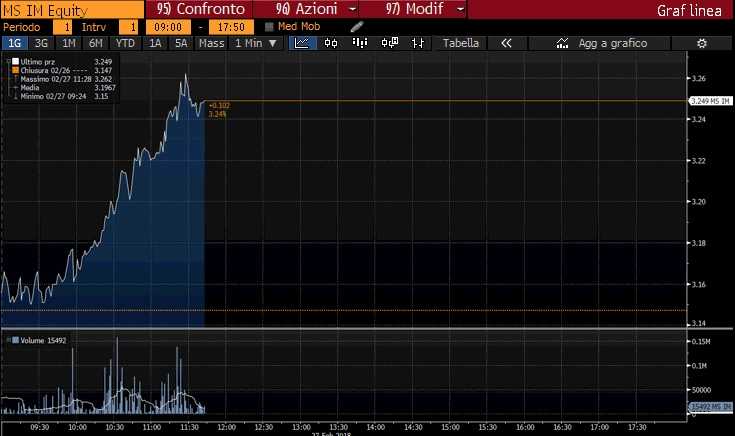The image size is (735, 436).
Task: Select the 1M period tab
Action: [x=68, y=43]
